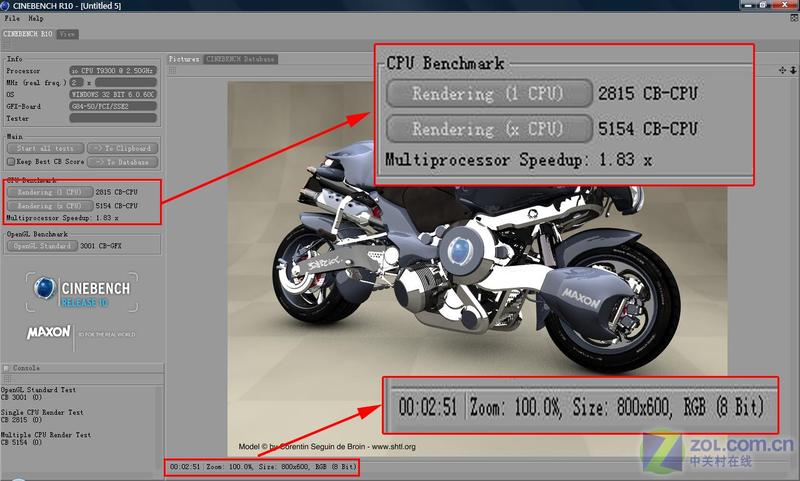Click the OpenGL Standard Test console line
Screen dimensions: 800x481
coord(38,390)
